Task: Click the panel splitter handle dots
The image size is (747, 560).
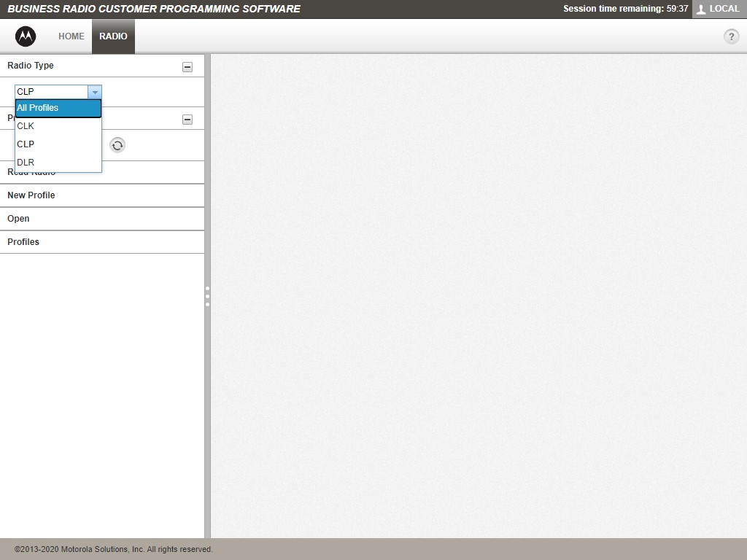Action: 207,296
